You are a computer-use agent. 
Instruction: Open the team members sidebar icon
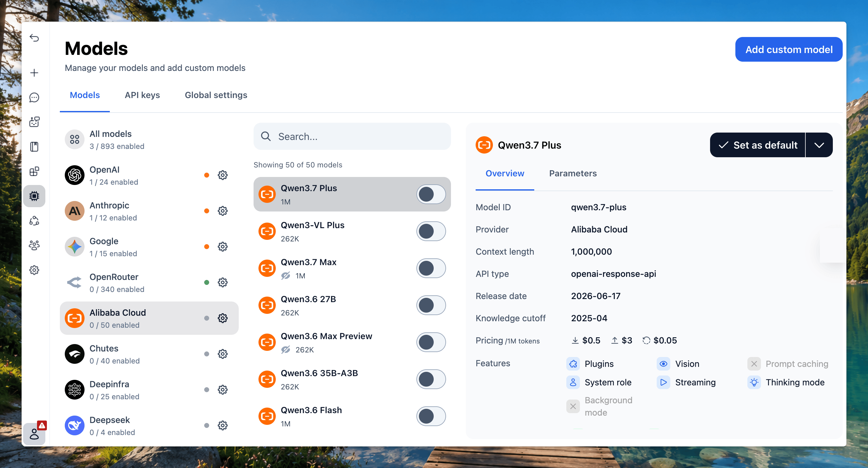pos(34,245)
